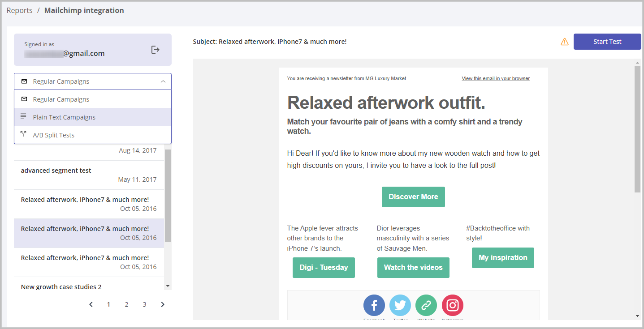
Task: Go to next page with right arrow
Action: [x=163, y=304]
